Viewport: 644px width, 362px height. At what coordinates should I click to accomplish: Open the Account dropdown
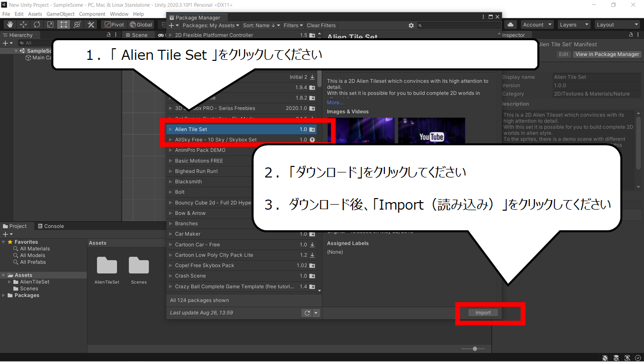click(536, 25)
